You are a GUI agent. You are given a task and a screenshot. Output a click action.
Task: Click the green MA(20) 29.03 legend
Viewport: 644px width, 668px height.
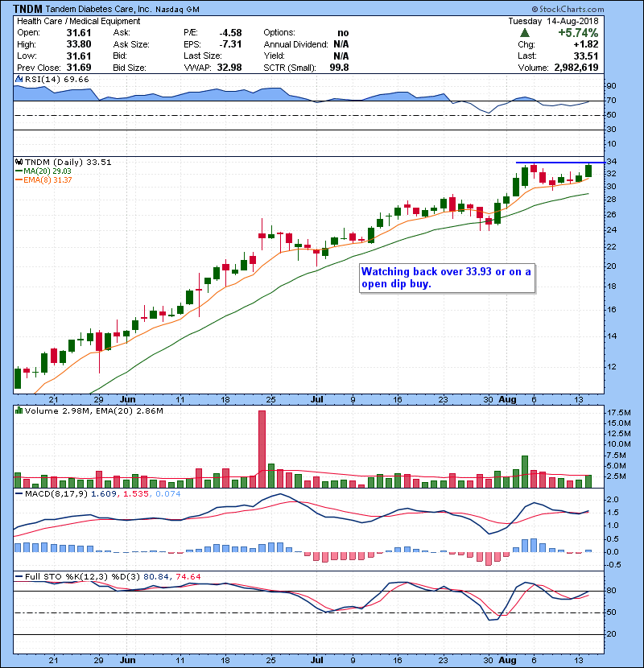(x=43, y=171)
